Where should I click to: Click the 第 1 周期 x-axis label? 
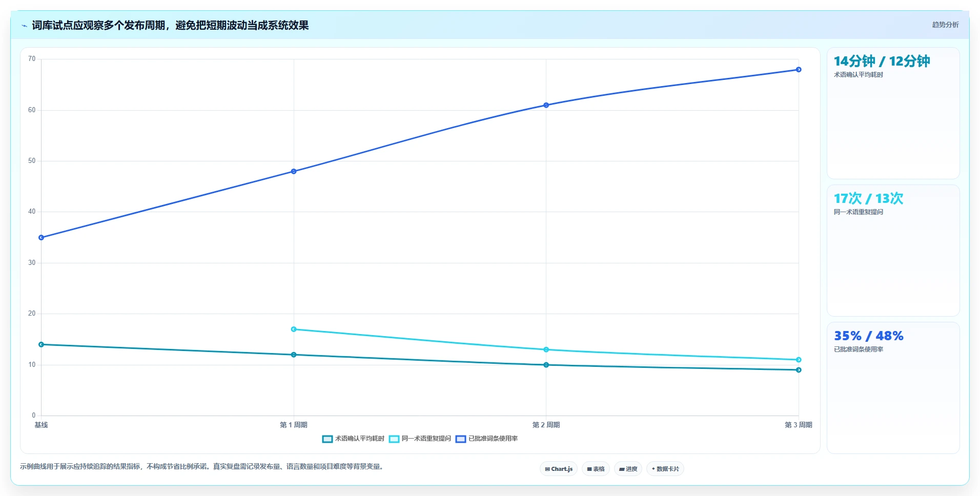(294, 425)
